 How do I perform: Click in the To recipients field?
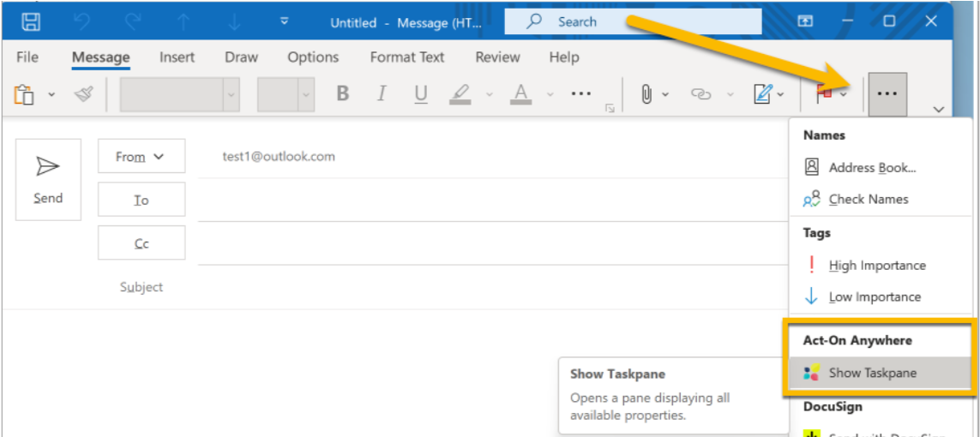coord(492,200)
